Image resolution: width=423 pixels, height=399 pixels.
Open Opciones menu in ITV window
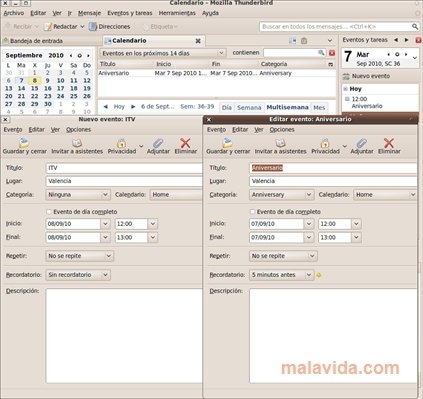[78, 130]
